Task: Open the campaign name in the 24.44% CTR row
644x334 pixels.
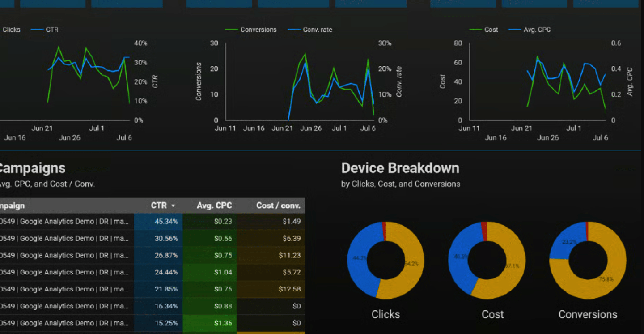Action: tap(64, 272)
